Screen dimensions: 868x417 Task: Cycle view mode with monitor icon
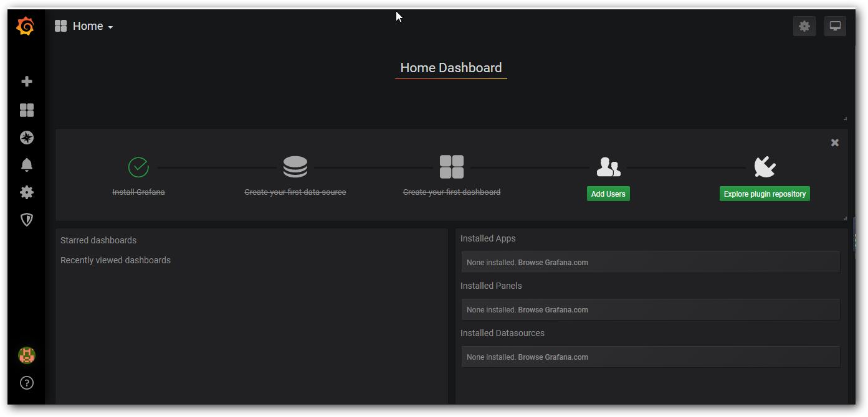[835, 26]
